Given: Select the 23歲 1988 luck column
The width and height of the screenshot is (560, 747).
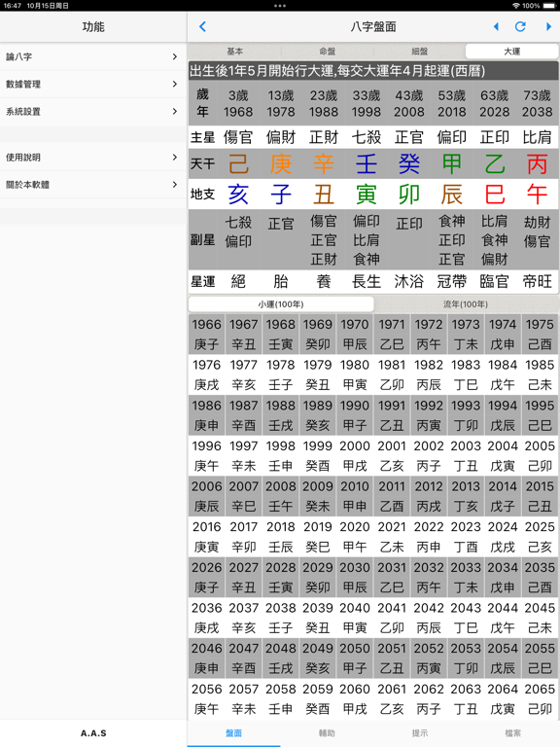Looking at the screenshot, I should point(324,103).
